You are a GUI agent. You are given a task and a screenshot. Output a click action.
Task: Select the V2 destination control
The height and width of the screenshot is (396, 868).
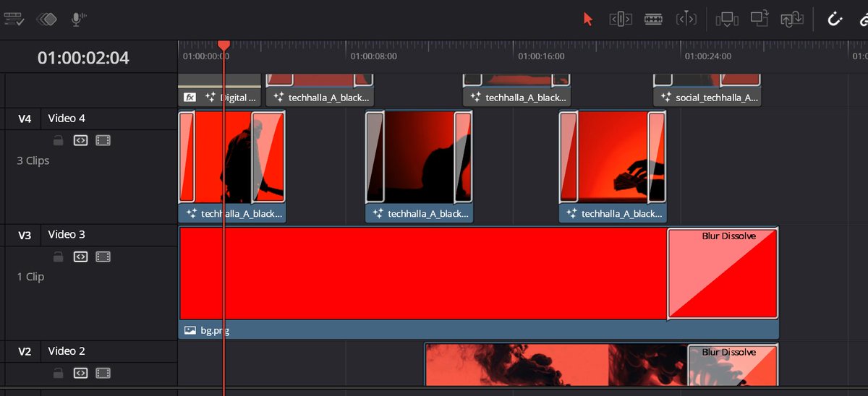25,351
